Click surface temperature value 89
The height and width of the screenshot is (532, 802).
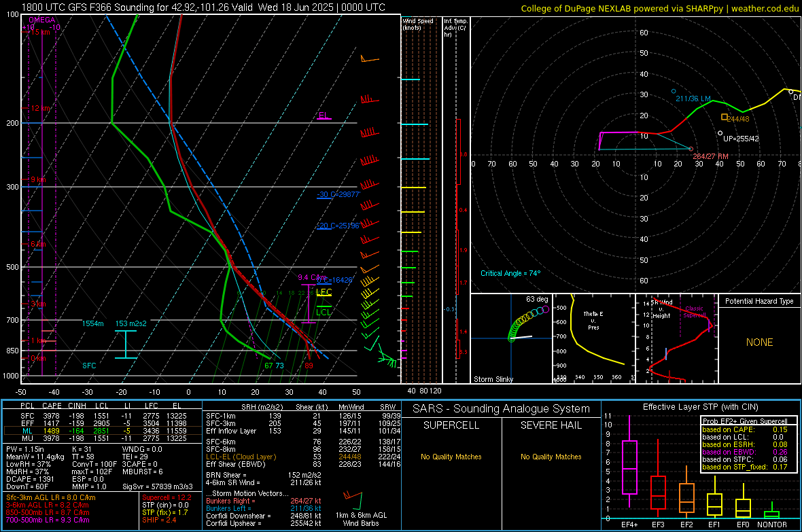pyautogui.click(x=309, y=366)
